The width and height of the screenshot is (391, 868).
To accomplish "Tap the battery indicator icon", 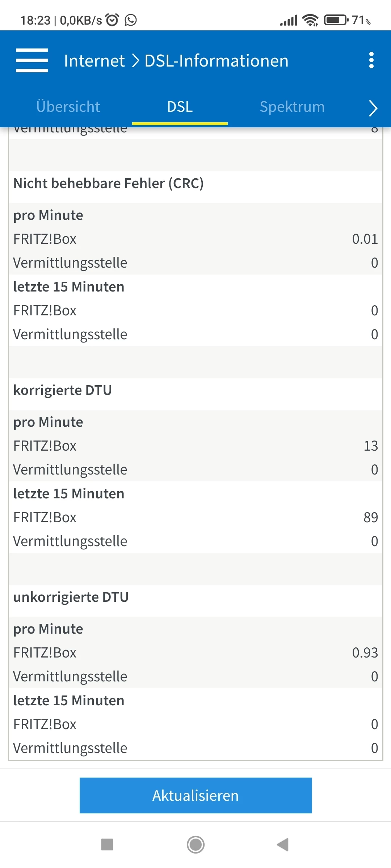I will point(336,20).
